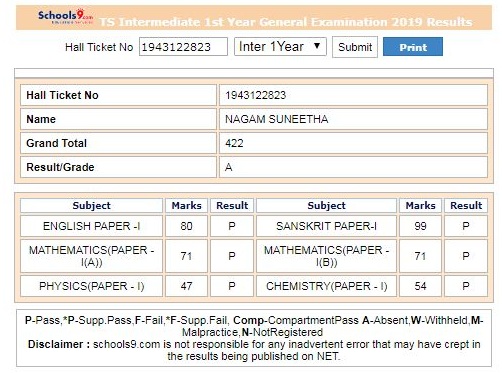Click the first Subject column header
Viewport: 502px width, 373px height.
point(91,205)
